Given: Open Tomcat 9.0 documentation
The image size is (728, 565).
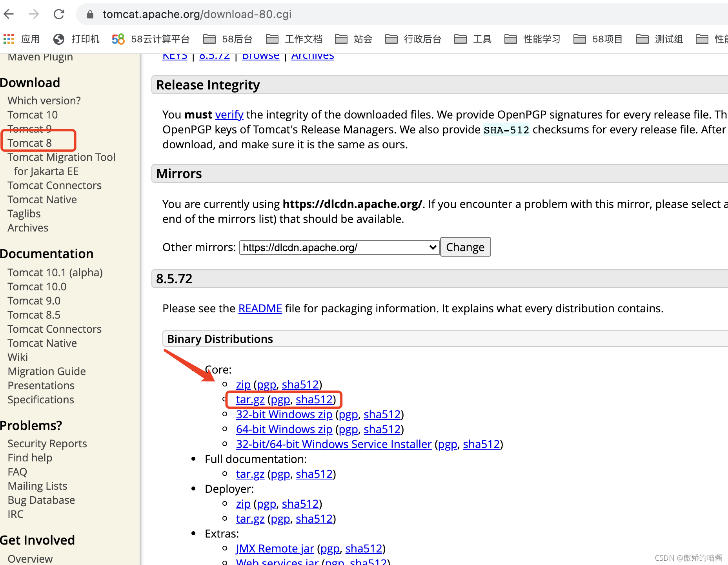Looking at the screenshot, I should 34,301.
